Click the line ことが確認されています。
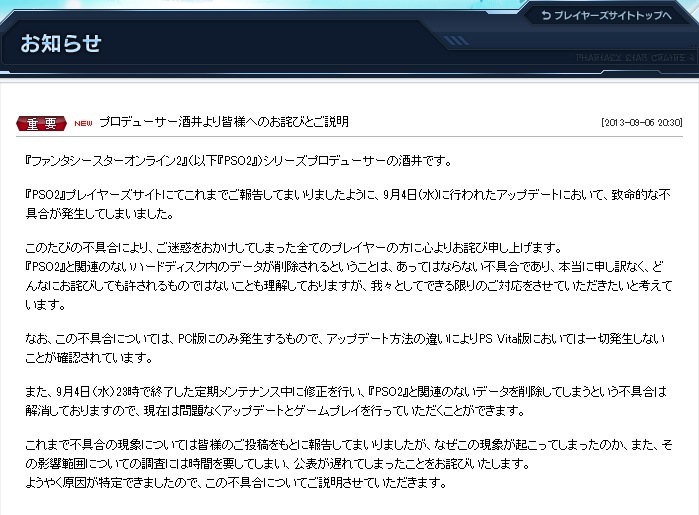The width and height of the screenshot is (699, 515). 89,358
